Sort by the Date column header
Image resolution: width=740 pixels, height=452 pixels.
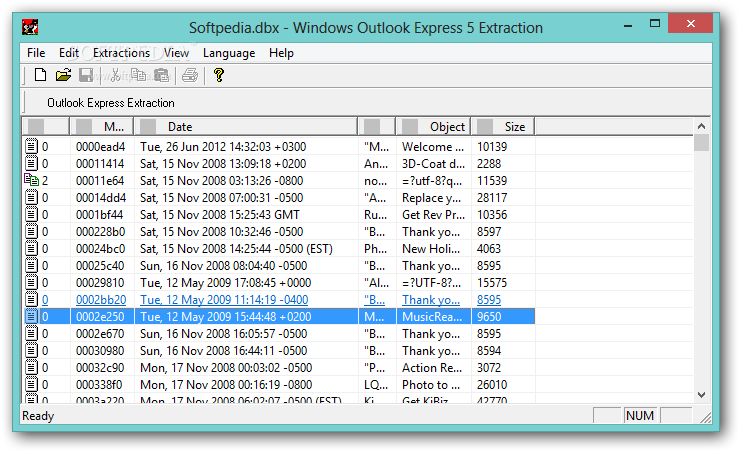pos(245,126)
